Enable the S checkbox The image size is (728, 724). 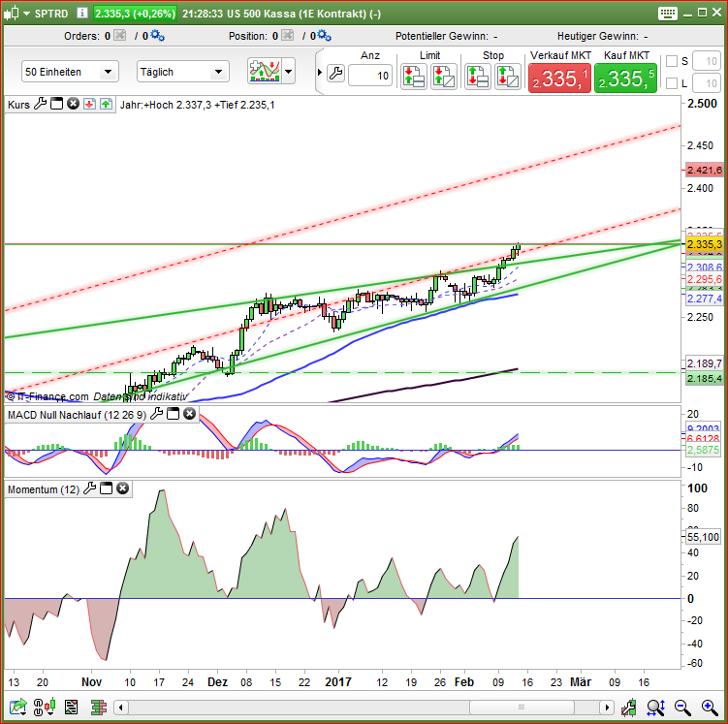coord(672,61)
